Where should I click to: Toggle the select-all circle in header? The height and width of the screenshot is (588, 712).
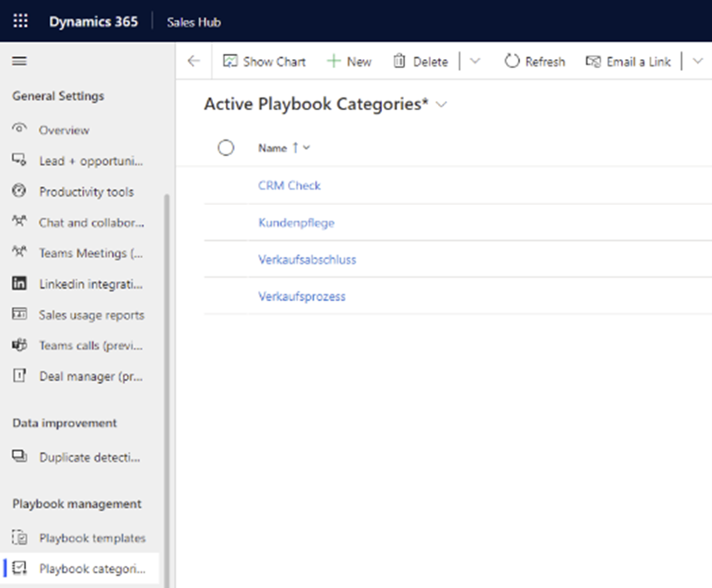(226, 147)
